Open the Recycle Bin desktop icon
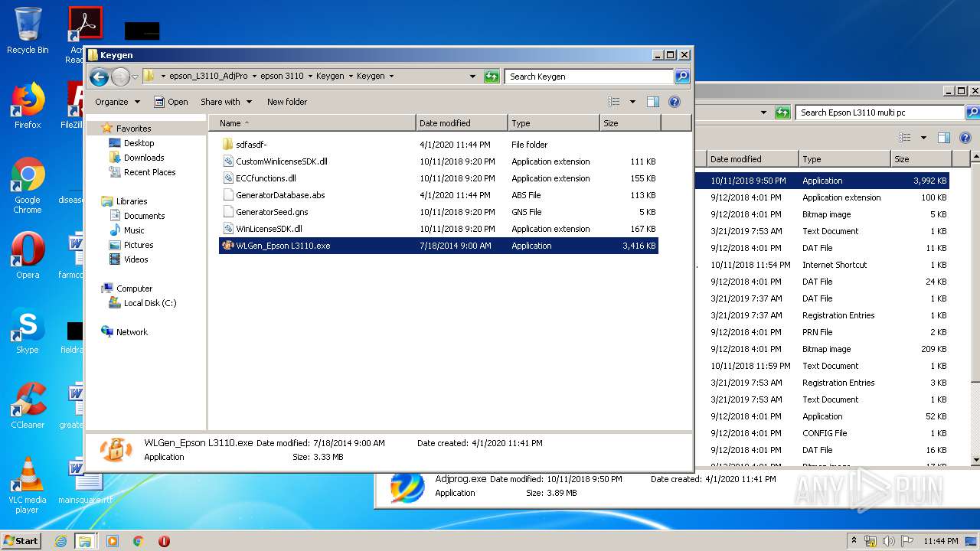 click(28, 31)
